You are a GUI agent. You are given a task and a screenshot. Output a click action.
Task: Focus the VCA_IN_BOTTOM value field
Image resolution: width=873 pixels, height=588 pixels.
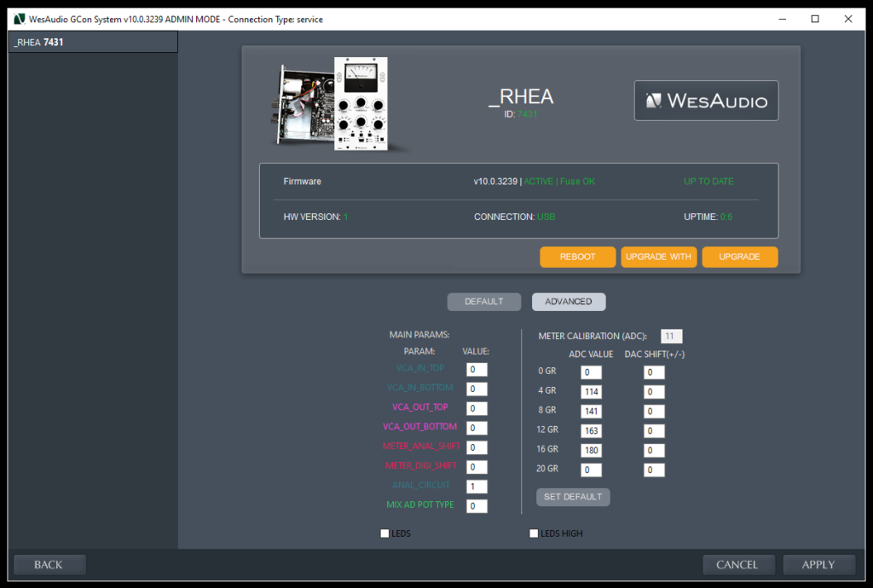(477, 389)
